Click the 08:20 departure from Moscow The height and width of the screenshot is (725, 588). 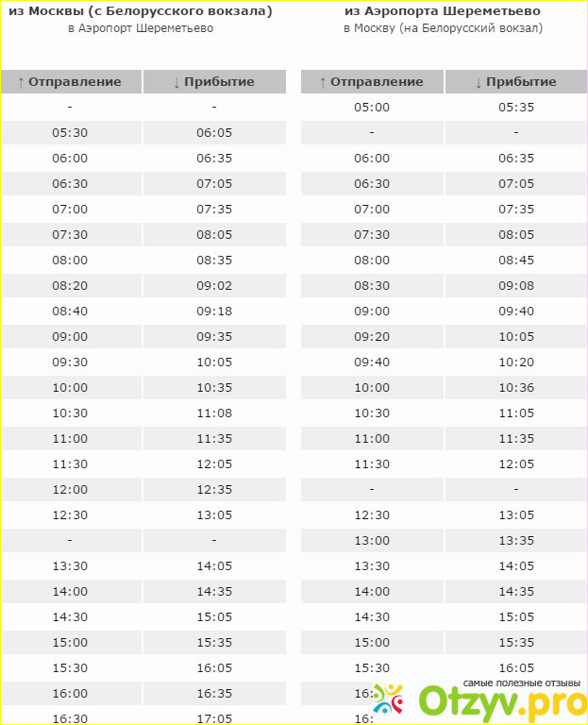pos(70,285)
